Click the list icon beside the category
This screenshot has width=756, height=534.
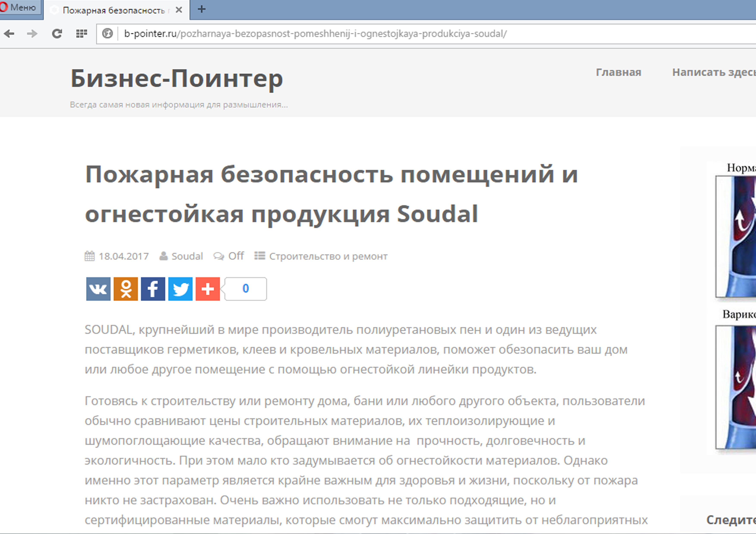point(260,256)
